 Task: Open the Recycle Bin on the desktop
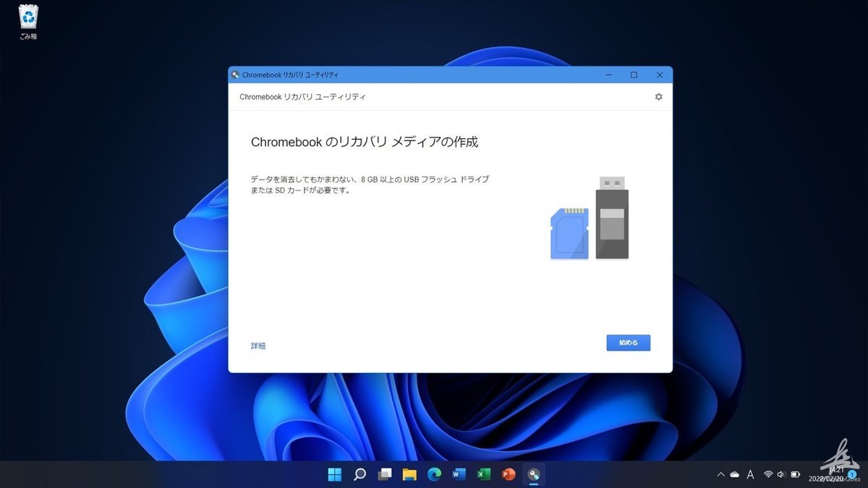point(28,20)
